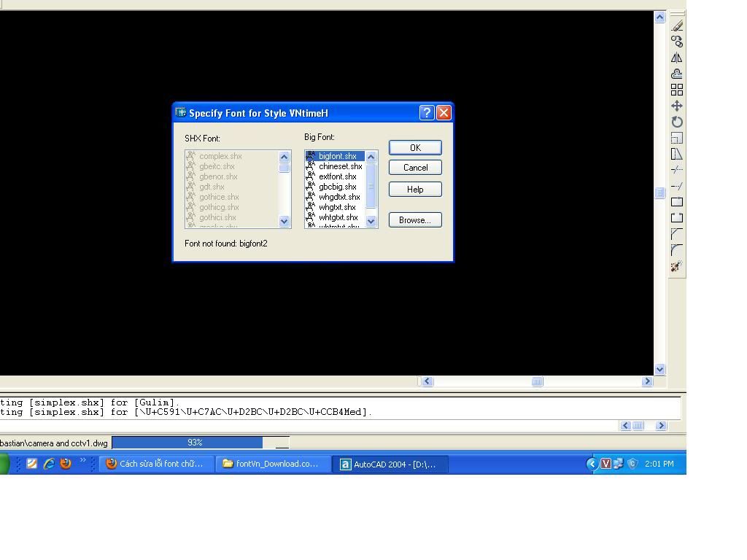This screenshot has height=560, width=747.
Task: Click the dialog's question mark help icon
Action: coord(426,113)
